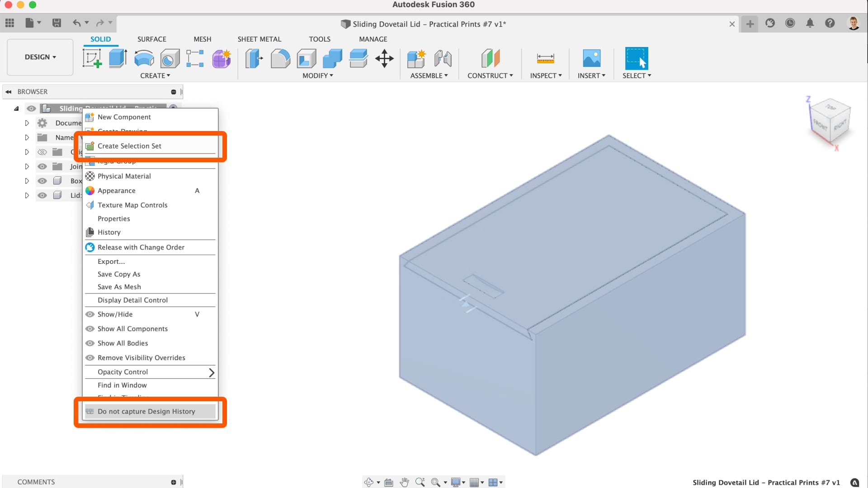Select the Hole tool
This screenshot has height=488, width=868.
point(170,59)
